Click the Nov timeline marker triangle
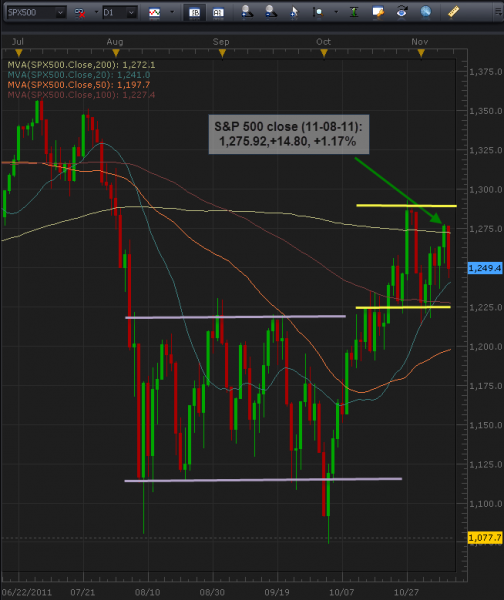The height and width of the screenshot is (600, 504). (421, 54)
